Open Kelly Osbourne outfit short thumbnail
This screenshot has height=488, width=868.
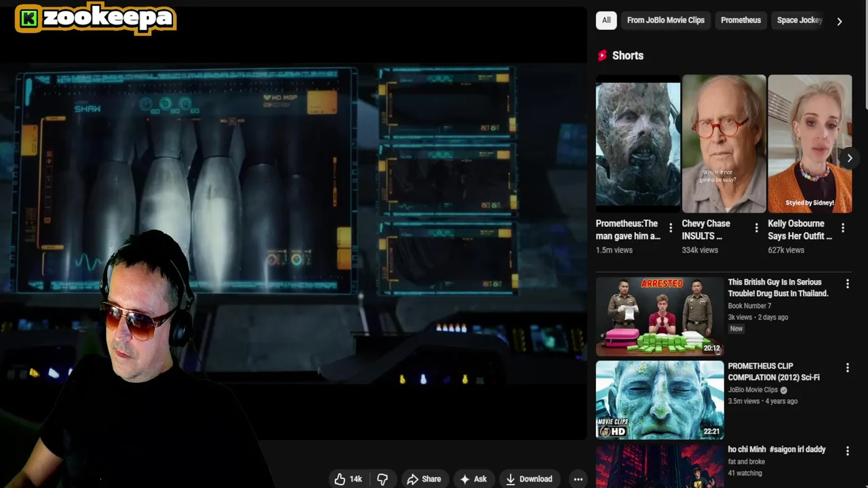click(810, 144)
